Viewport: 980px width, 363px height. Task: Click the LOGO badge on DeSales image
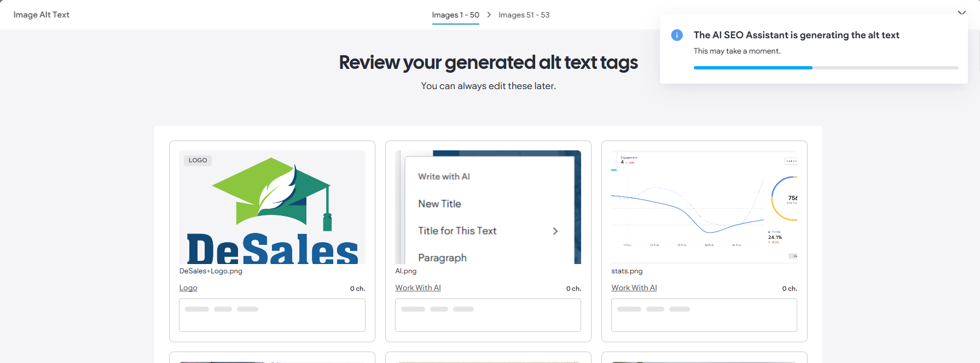(198, 160)
